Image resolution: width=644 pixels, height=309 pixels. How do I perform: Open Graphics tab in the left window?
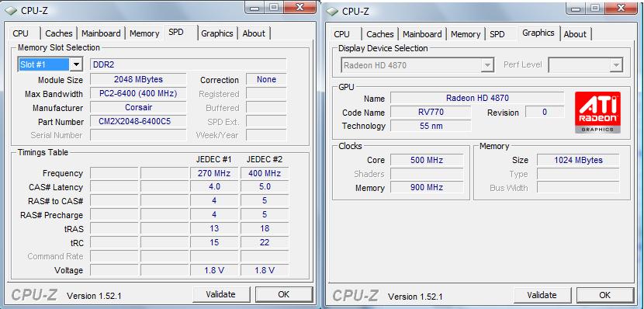216,33
